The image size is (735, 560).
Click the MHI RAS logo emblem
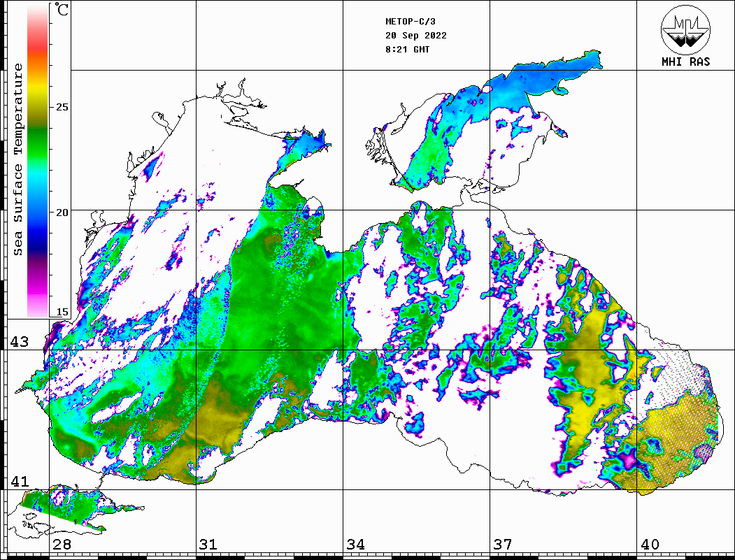pyautogui.click(x=686, y=29)
